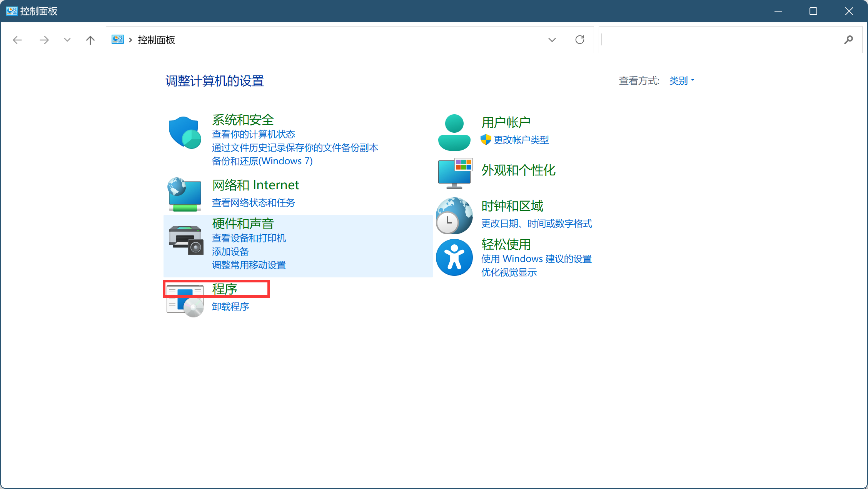Open the address bar history dropdown
Viewport: 868px width, 489px height.
click(x=552, y=40)
